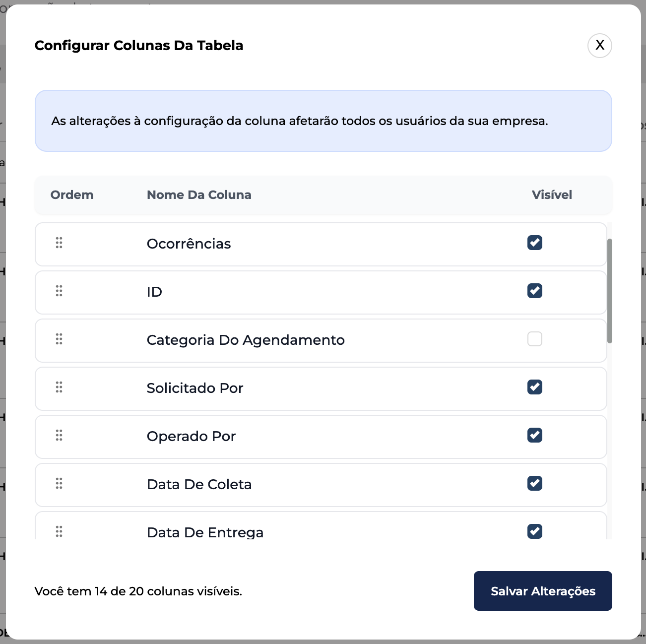Uncheck Solicitado Por visible checkbox
The image size is (646, 644).
(x=534, y=387)
